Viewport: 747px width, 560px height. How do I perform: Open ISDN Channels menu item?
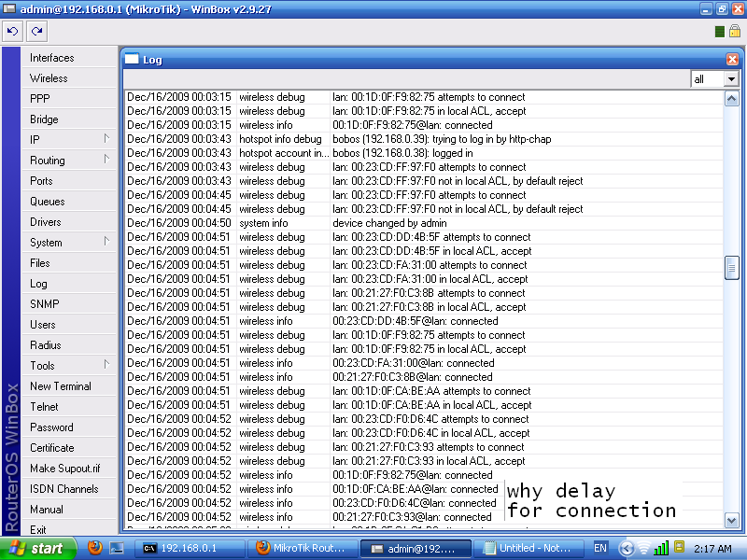click(x=69, y=488)
